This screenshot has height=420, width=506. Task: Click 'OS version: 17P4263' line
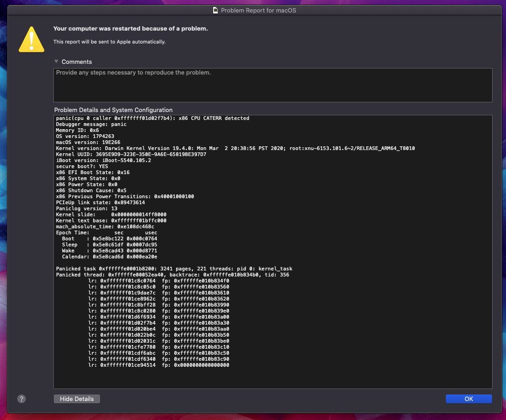pyautogui.click(x=85, y=136)
